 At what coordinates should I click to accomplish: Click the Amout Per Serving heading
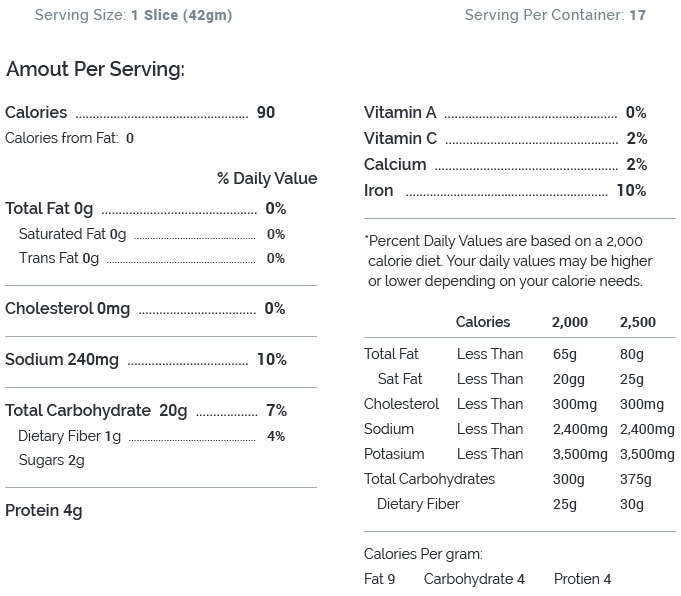pos(96,70)
